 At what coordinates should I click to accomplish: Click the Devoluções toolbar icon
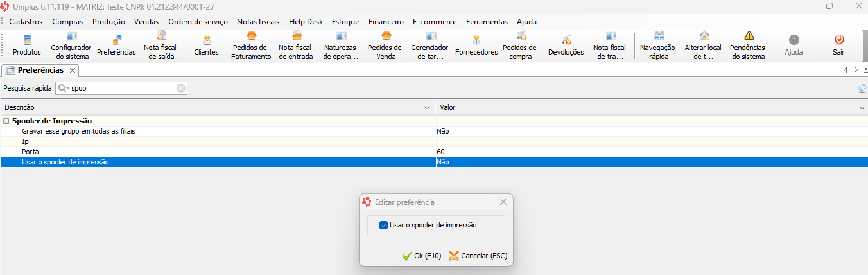[566, 45]
